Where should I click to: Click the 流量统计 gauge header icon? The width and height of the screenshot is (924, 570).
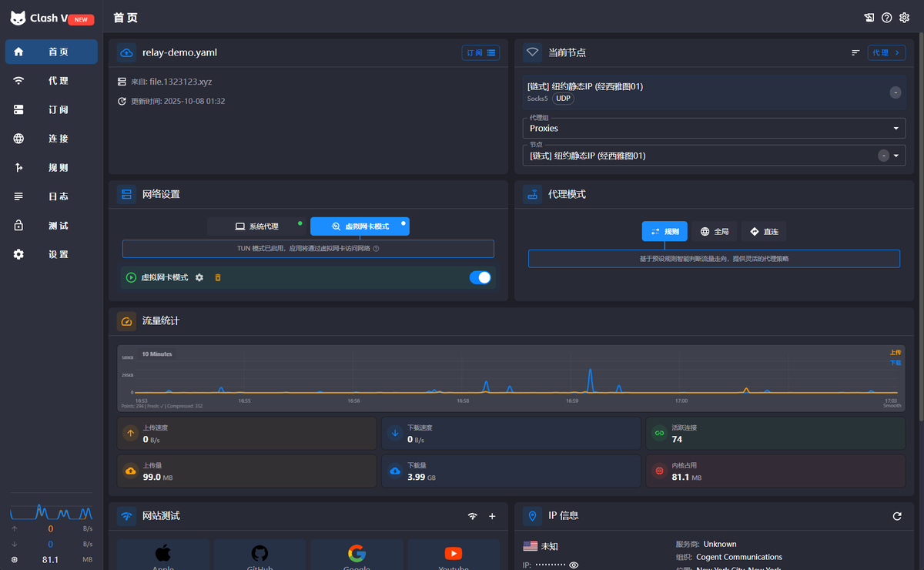click(126, 320)
